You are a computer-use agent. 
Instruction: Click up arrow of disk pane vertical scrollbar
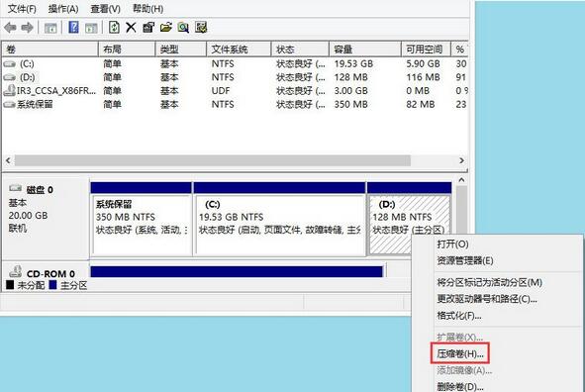tap(462, 180)
